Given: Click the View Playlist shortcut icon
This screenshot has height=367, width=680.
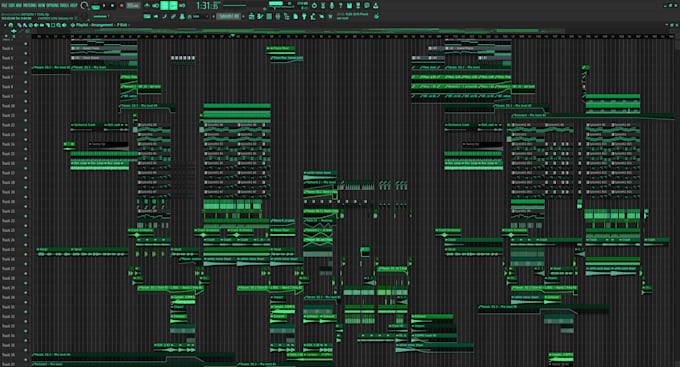Looking at the screenshot, I should coord(252,16).
